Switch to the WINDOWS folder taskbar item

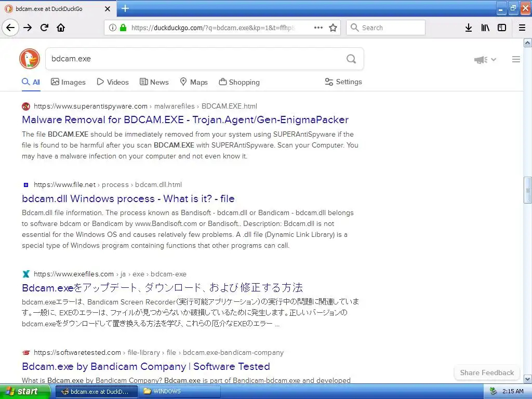(180, 391)
